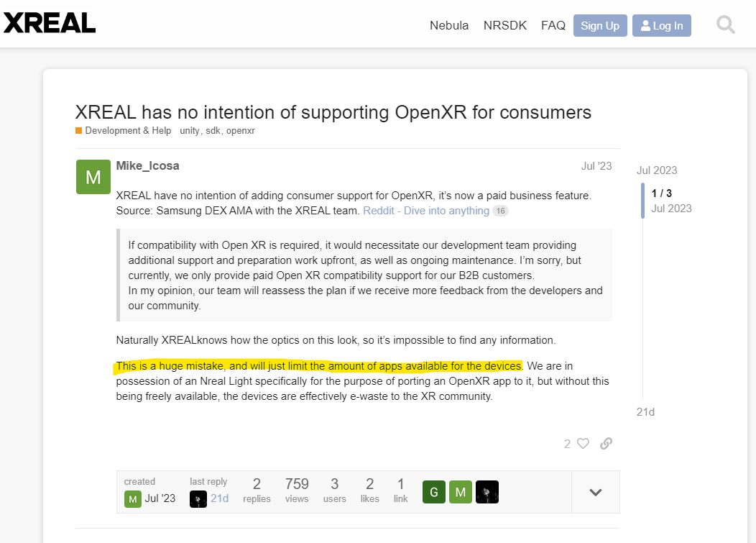Like the post with the heart icon
Screen dimensions: 756x543
tap(583, 444)
